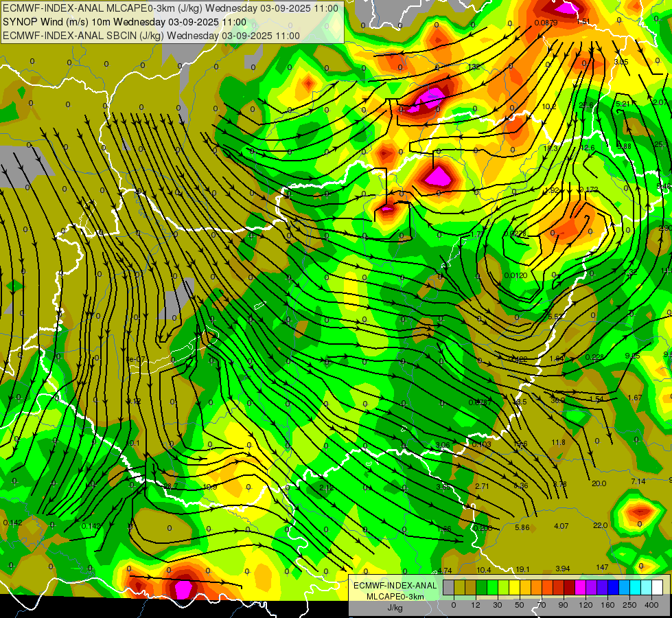672x618 pixels.
Task: Click the map value 1.51
Action: coord(583,21)
